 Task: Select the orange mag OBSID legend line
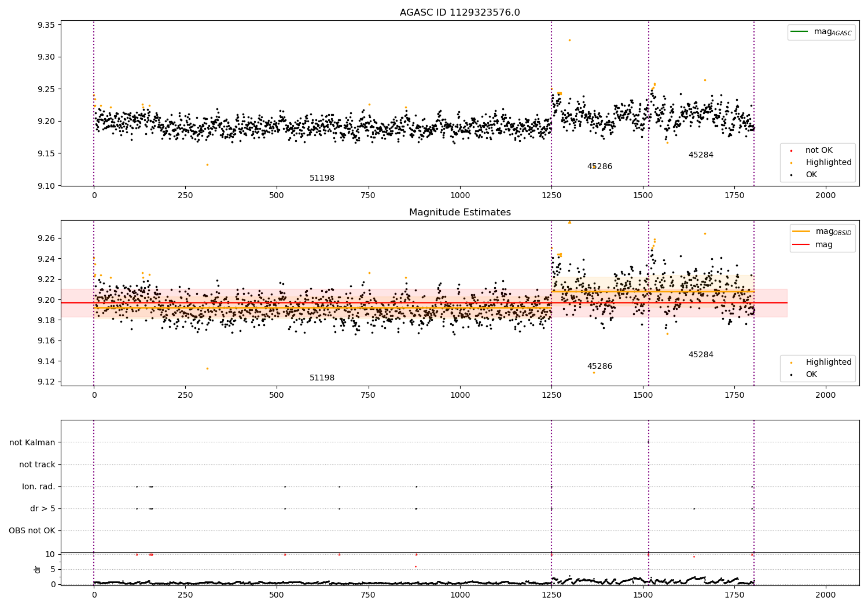(x=801, y=232)
